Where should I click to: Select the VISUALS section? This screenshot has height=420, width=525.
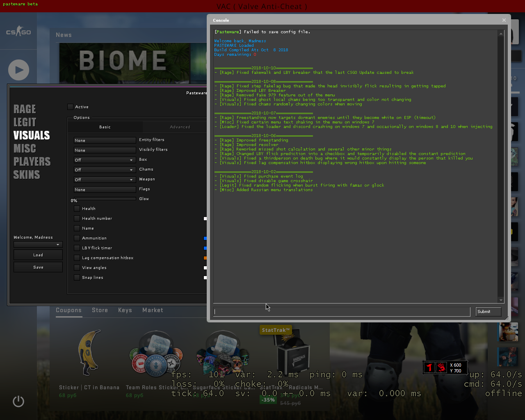pos(32,135)
